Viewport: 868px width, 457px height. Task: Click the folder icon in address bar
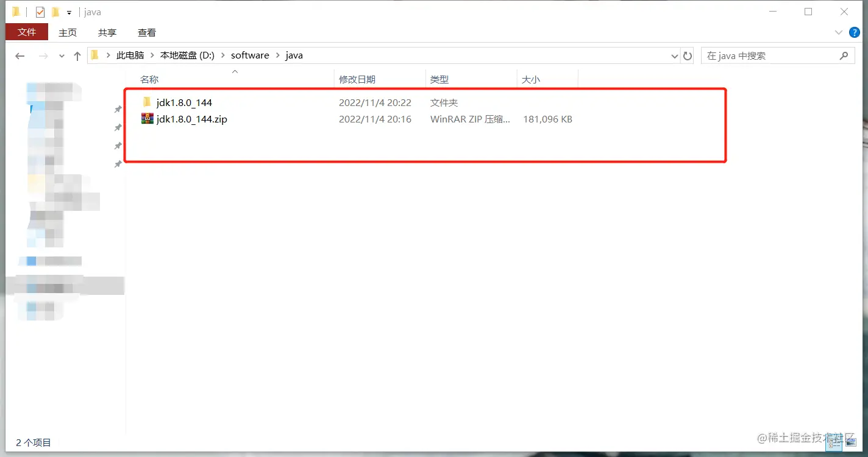(x=94, y=55)
